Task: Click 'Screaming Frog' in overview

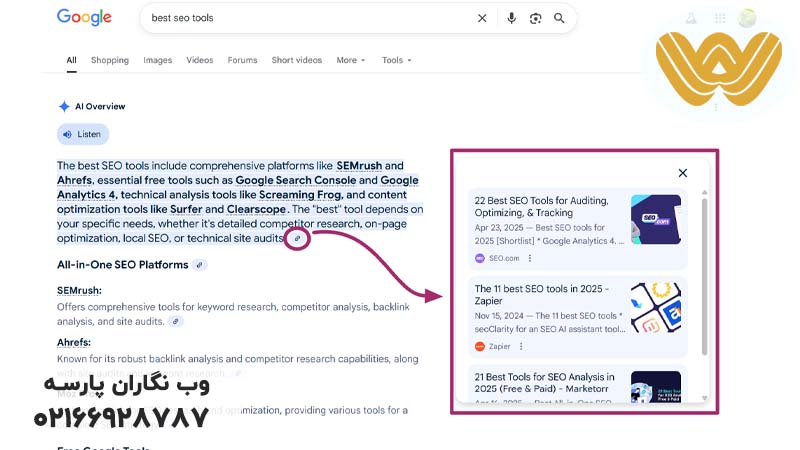Action: coord(301,195)
